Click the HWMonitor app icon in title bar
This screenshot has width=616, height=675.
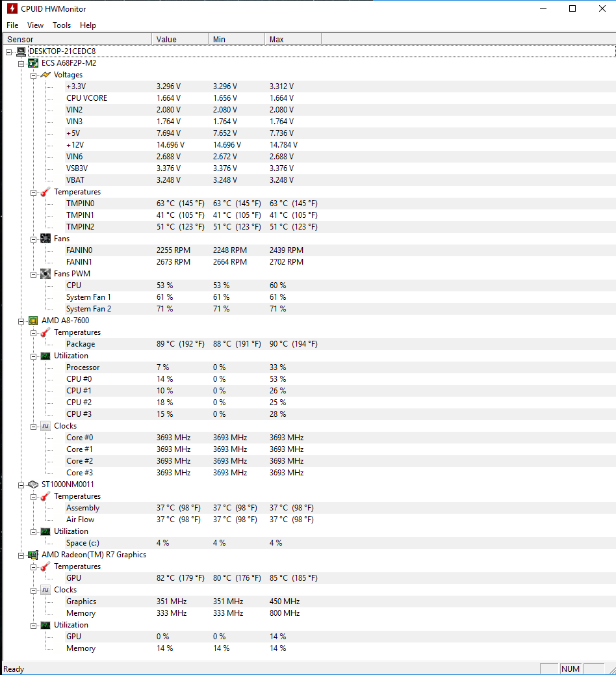coord(12,8)
